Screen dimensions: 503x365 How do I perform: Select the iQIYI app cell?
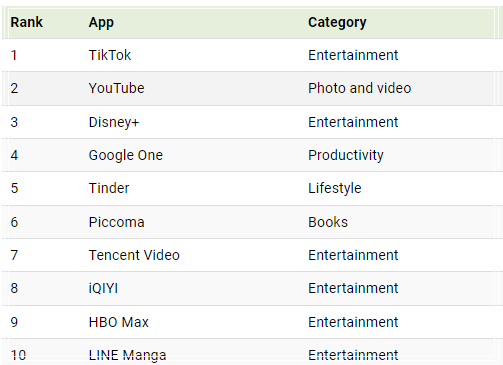pos(103,288)
